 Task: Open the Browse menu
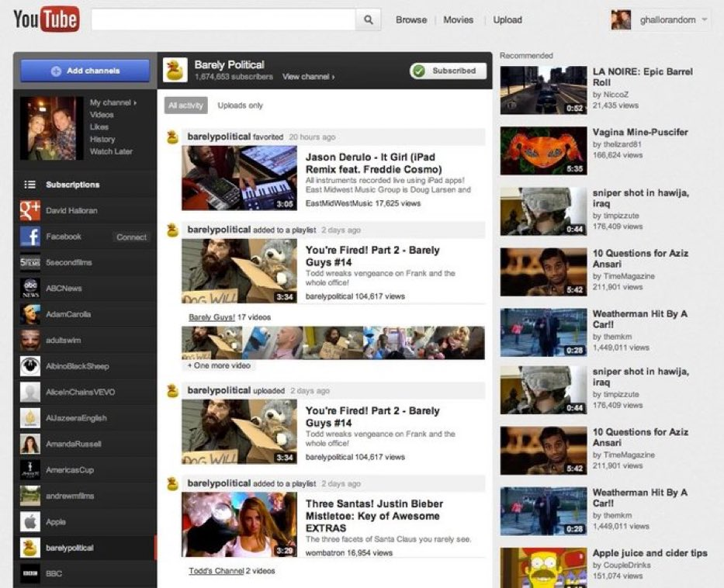click(x=411, y=20)
